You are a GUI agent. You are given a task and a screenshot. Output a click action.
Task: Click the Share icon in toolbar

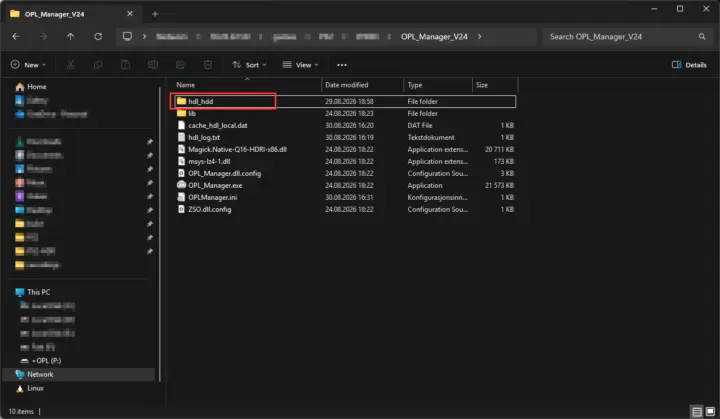click(x=180, y=65)
